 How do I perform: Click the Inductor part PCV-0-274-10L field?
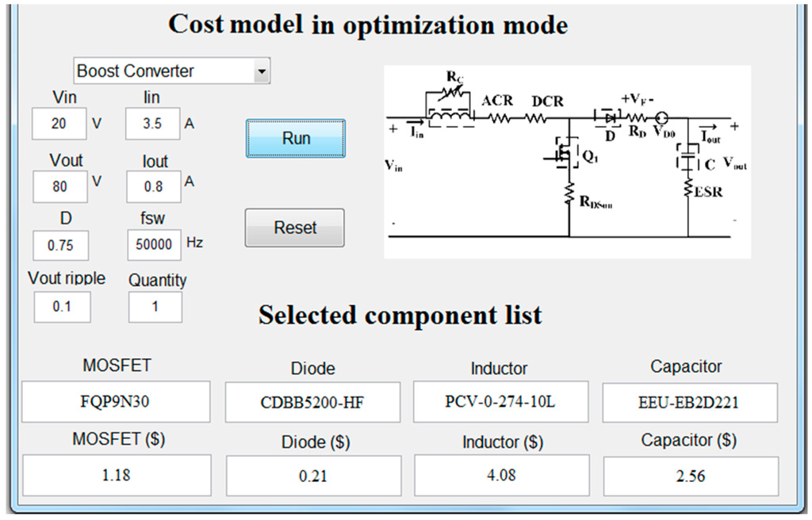500,401
